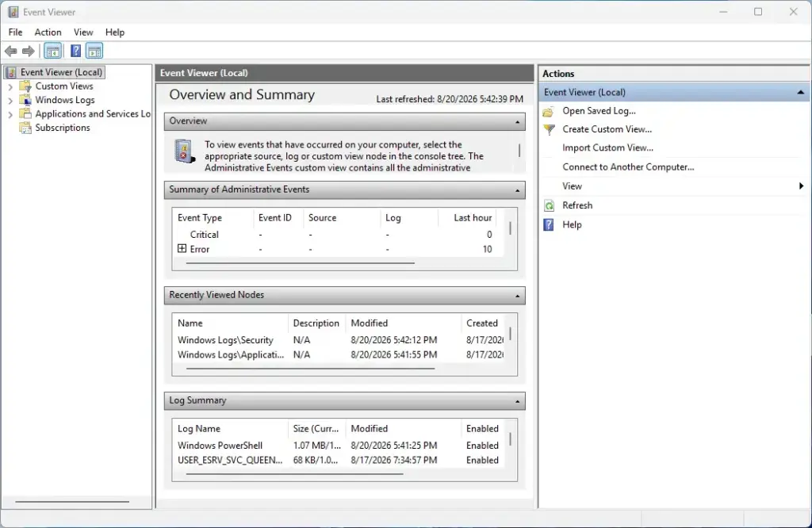Image resolution: width=812 pixels, height=528 pixels.
Task: Click the Description column header in Recently Viewed
Action: click(316, 323)
